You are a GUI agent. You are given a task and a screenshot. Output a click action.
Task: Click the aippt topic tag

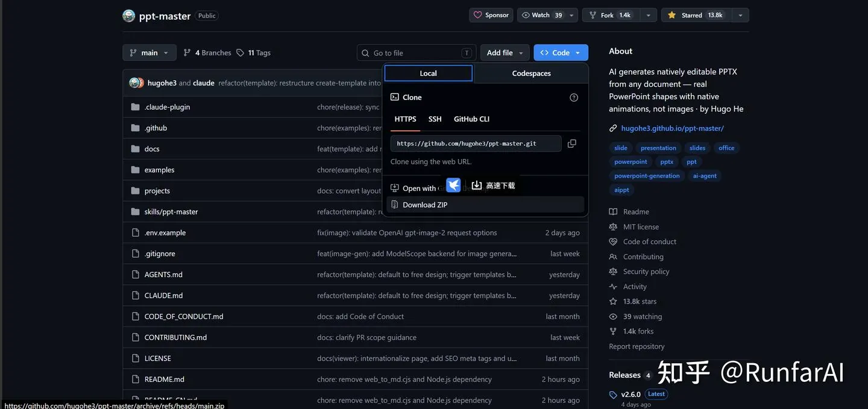(x=621, y=190)
